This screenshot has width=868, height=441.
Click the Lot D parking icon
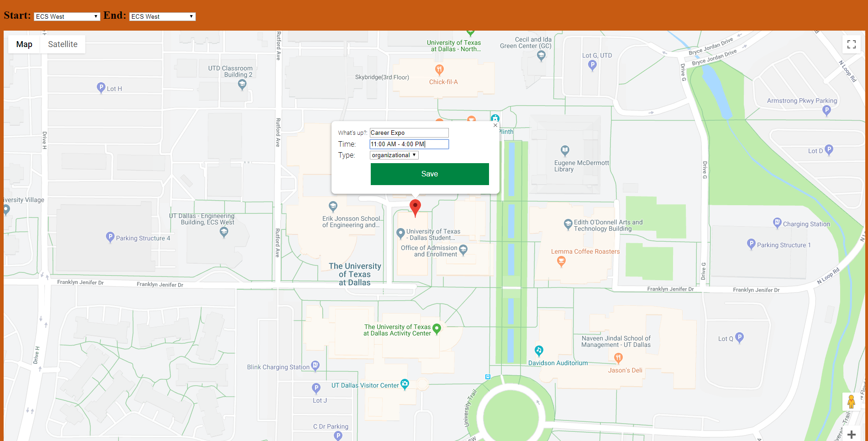(829, 149)
